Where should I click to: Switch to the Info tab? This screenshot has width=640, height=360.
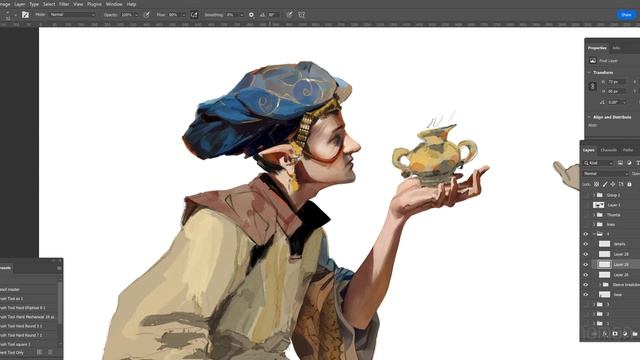point(616,48)
